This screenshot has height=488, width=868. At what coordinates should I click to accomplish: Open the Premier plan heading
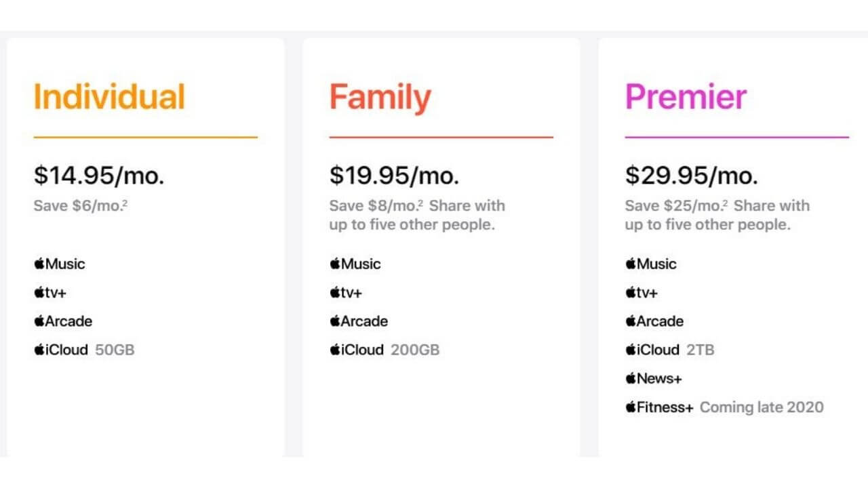point(686,97)
